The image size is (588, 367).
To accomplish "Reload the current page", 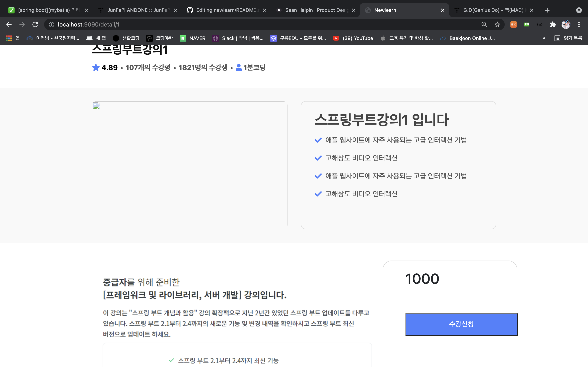I will click(35, 24).
